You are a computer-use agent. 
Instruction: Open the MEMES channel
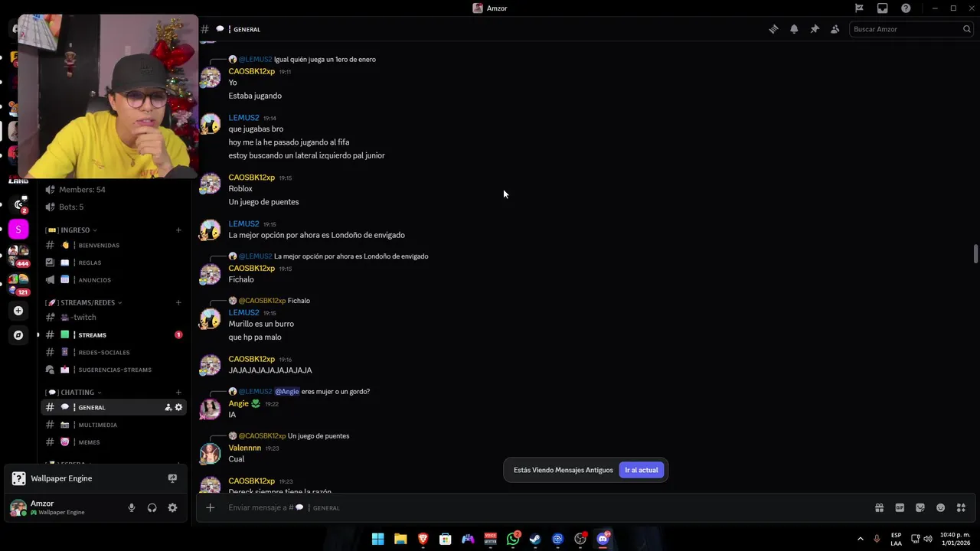point(113,442)
